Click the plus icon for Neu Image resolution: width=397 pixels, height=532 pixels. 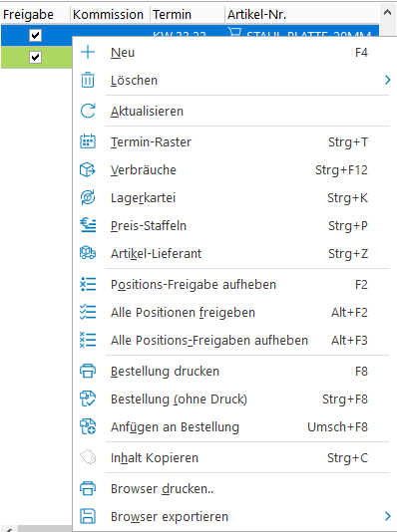pos(88,52)
